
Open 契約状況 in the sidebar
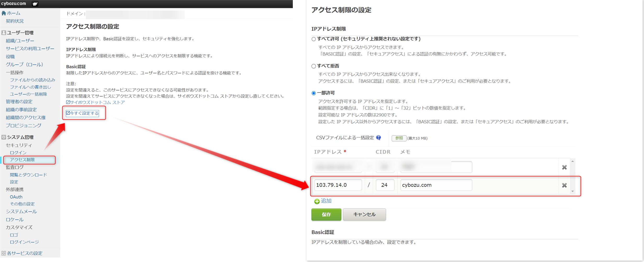(15, 21)
